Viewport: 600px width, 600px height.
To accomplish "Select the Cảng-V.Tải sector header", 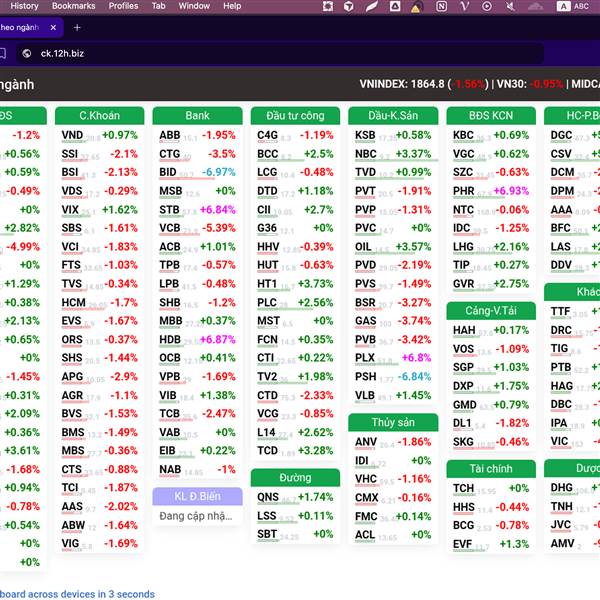I will (x=491, y=311).
